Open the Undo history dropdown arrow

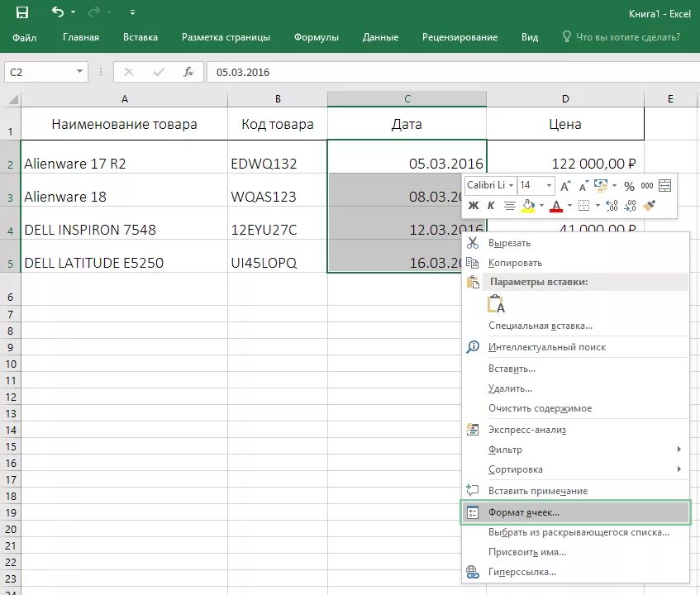73,12
